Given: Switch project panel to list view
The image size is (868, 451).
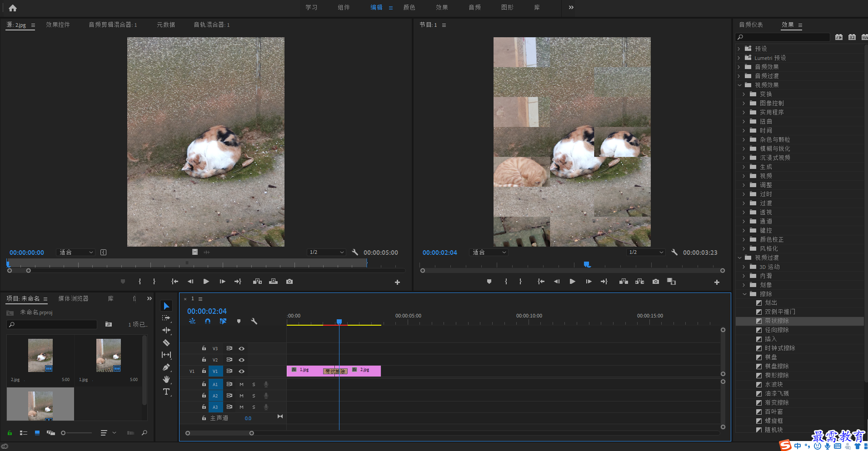Looking at the screenshot, I should (x=24, y=433).
